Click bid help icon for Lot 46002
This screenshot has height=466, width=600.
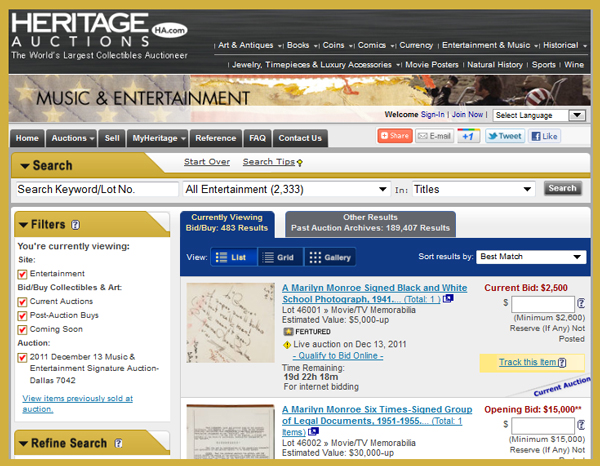click(581, 425)
